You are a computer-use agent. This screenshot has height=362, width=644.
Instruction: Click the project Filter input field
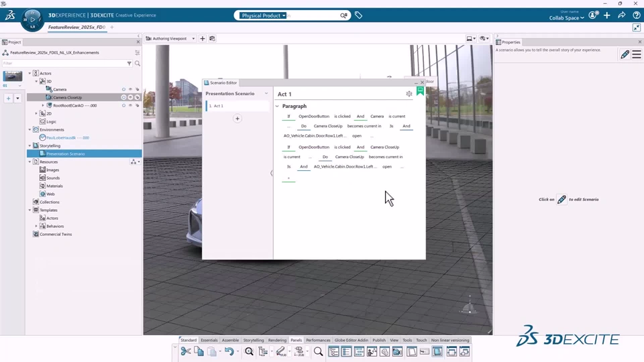coord(64,63)
